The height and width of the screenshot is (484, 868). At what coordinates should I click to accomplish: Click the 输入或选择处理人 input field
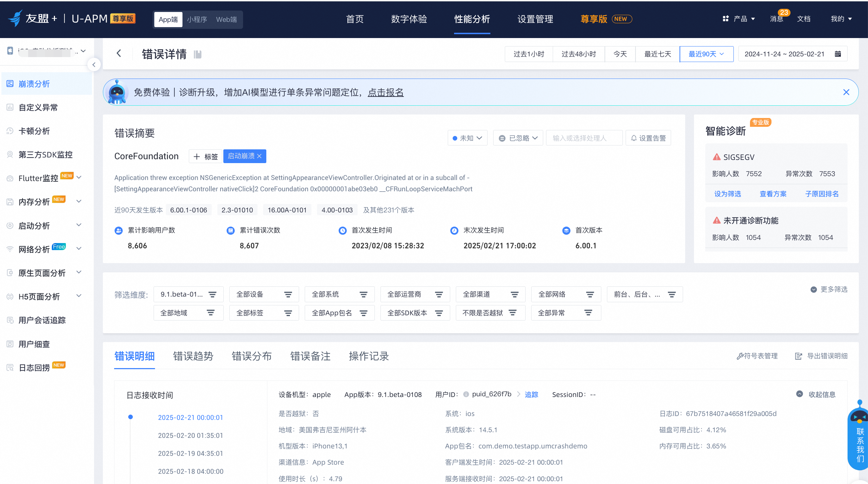pyautogui.click(x=584, y=138)
